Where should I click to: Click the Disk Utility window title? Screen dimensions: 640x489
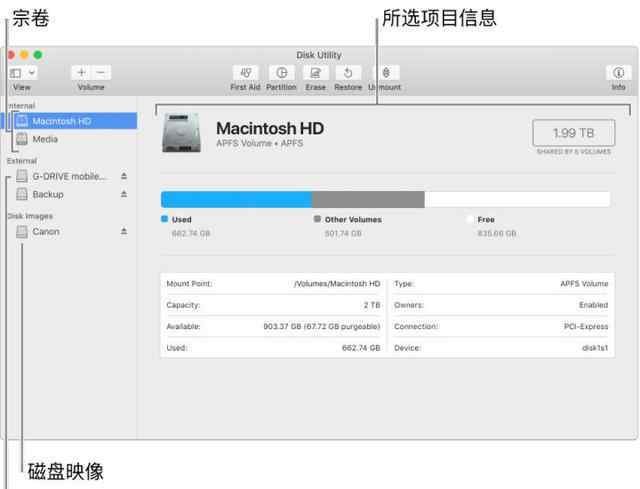click(x=319, y=55)
